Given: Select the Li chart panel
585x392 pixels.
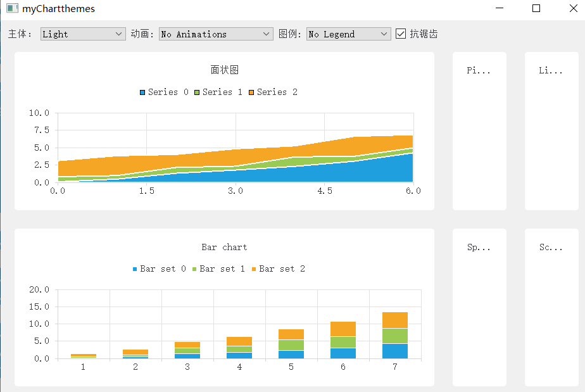Looking at the screenshot, I should click(x=551, y=130).
